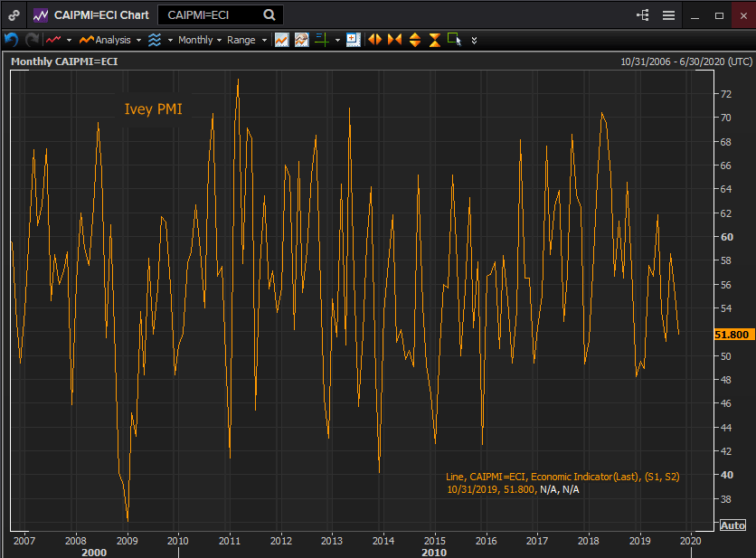Click the vertical compress hourglass icon
This screenshot has width=756, height=558.
coord(435,40)
